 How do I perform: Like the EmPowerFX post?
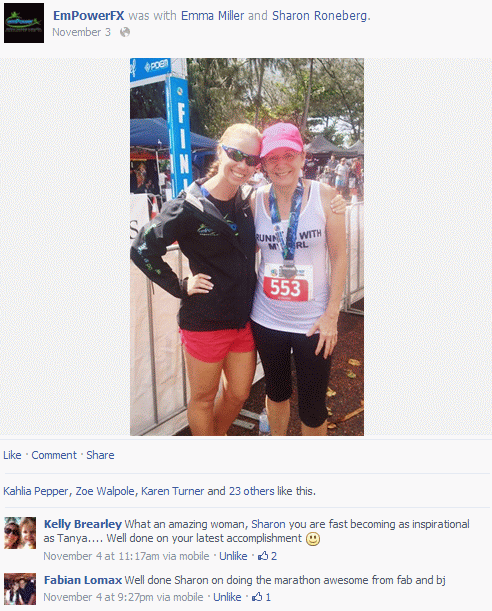point(12,455)
